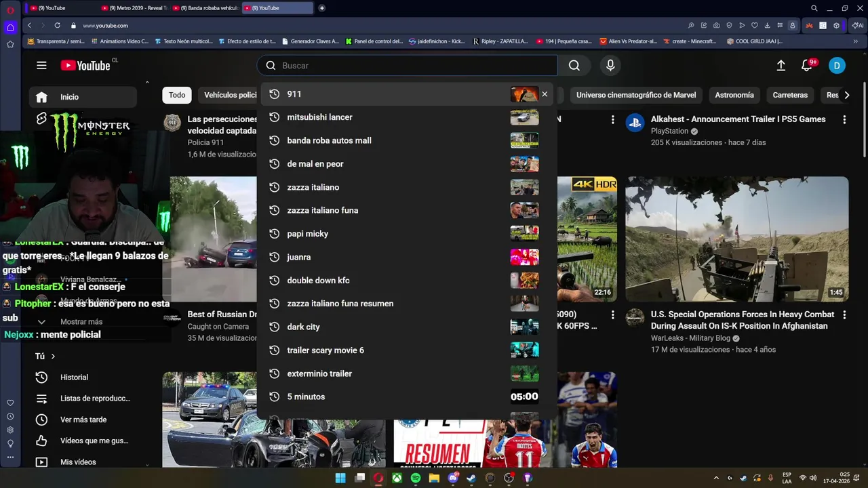Screen dimensions: 868x488
Task: Select 'Universo cinematográfico de Marvel' chip
Action: tap(636, 96)
